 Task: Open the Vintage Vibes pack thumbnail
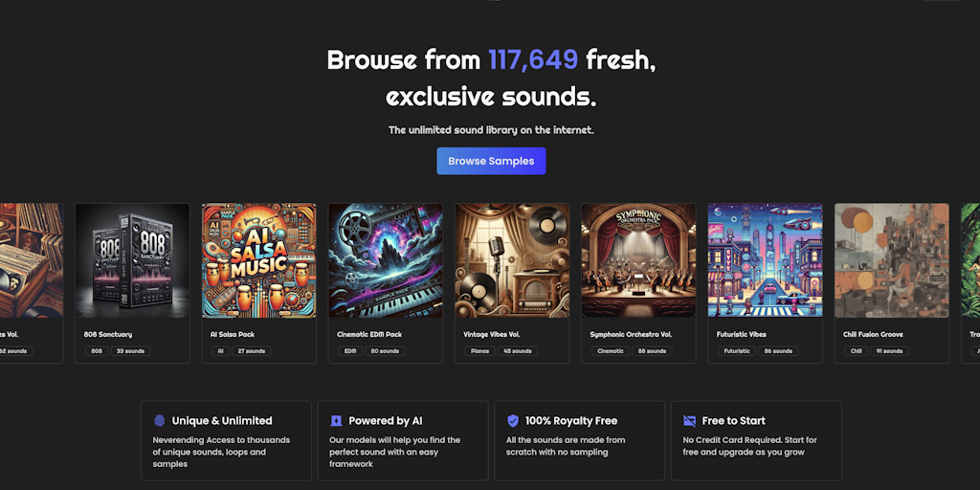pos(512,260)
